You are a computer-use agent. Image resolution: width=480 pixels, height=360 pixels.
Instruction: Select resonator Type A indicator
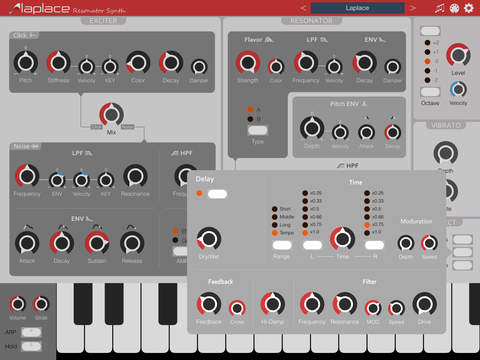tap(250, 110)
